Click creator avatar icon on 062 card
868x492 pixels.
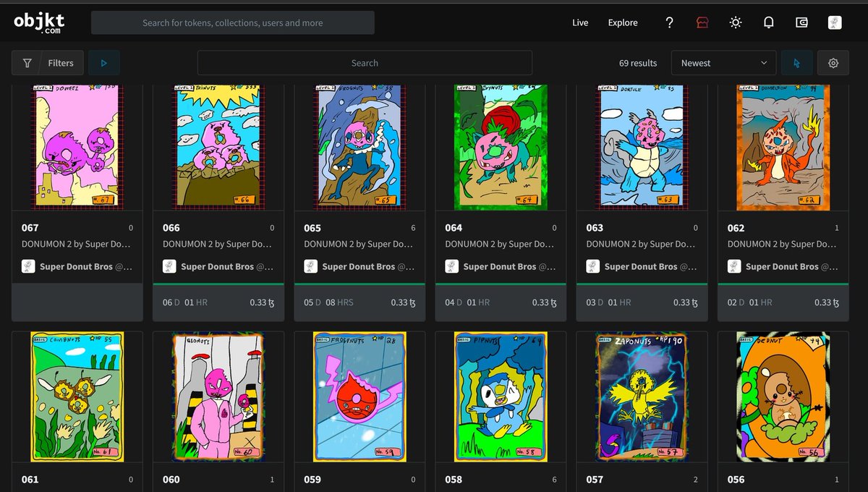click(x=733, y=266)
